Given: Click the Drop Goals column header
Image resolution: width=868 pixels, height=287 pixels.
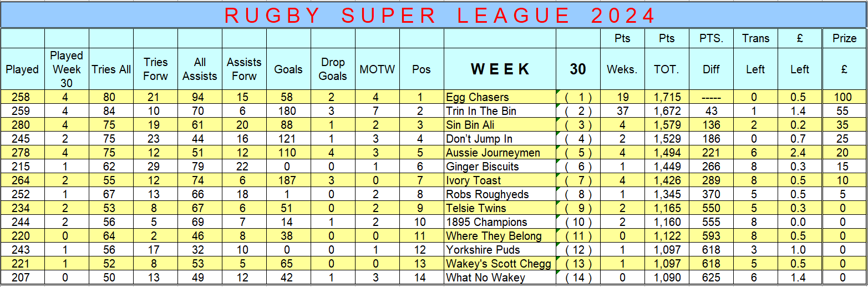Looking at the screenshot, I should [333, 69].
